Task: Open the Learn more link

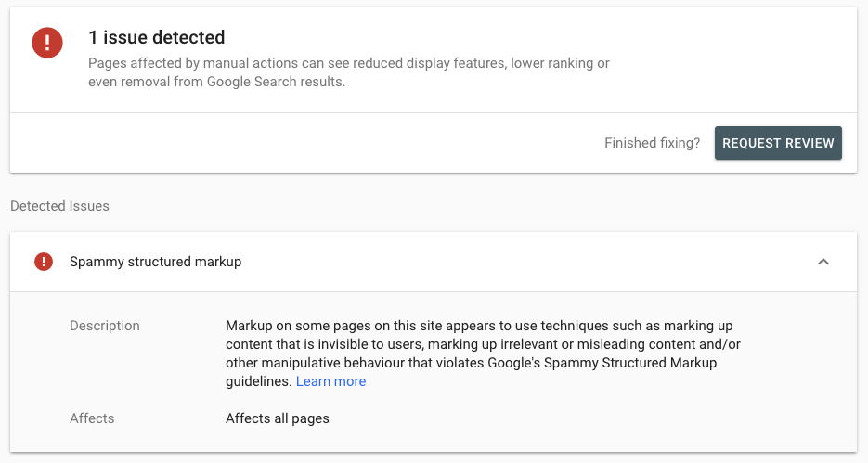Action: click(331, 381)
